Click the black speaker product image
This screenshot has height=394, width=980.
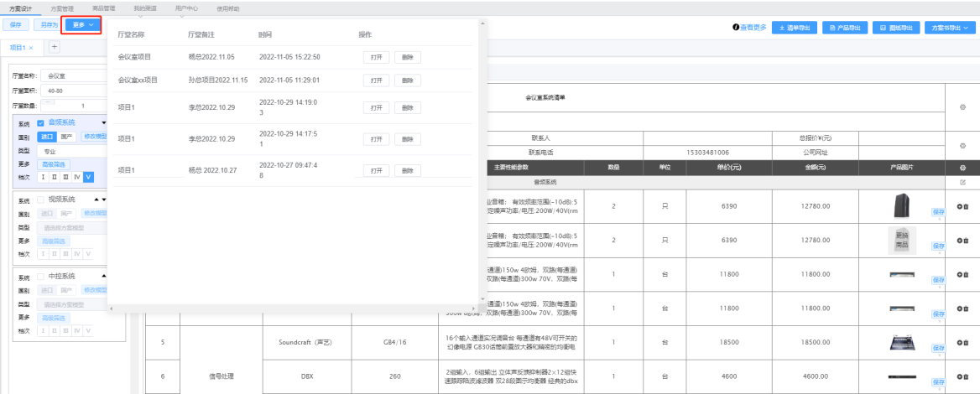tap(902, 206)
